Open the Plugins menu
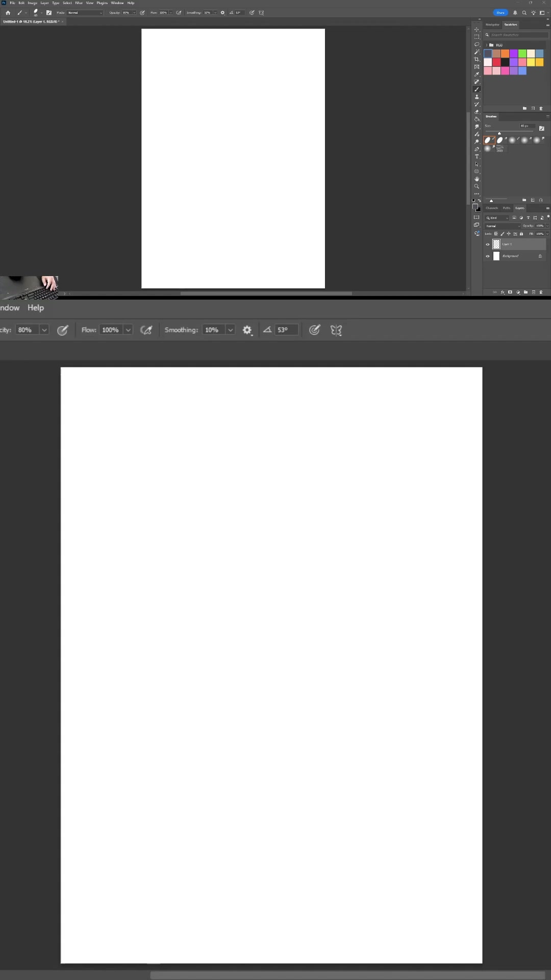 pyautogui.click(x=102, y=3)
